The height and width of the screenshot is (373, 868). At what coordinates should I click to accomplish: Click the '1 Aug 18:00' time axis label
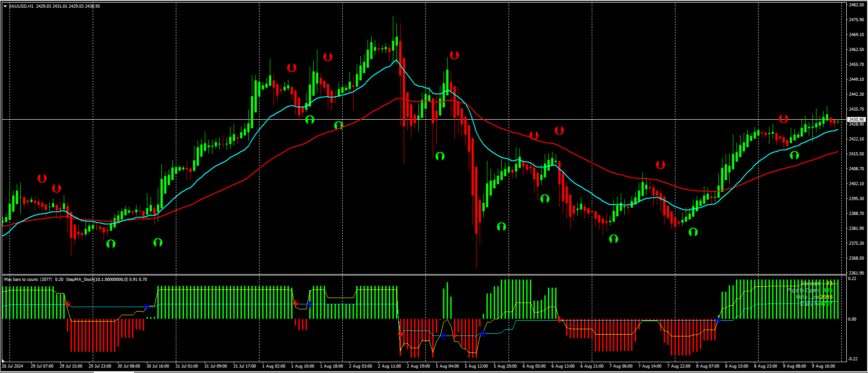pos(332,366)
